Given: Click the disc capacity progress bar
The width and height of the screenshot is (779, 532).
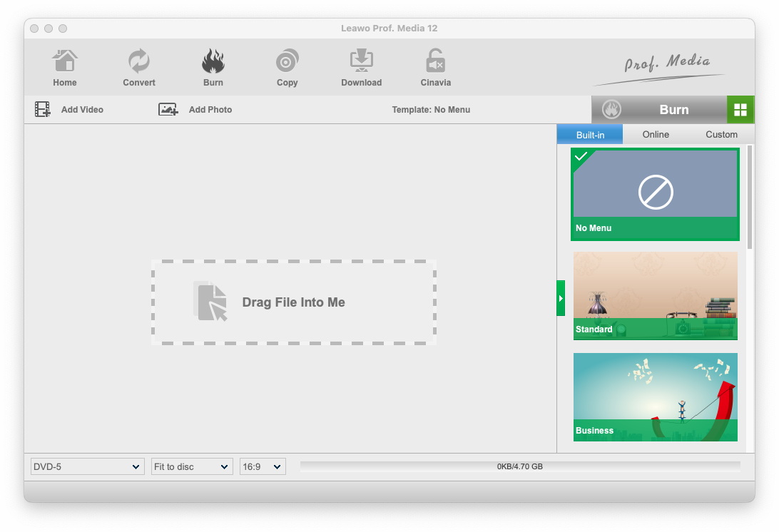Looking at the screenshot, I should 519,466.
